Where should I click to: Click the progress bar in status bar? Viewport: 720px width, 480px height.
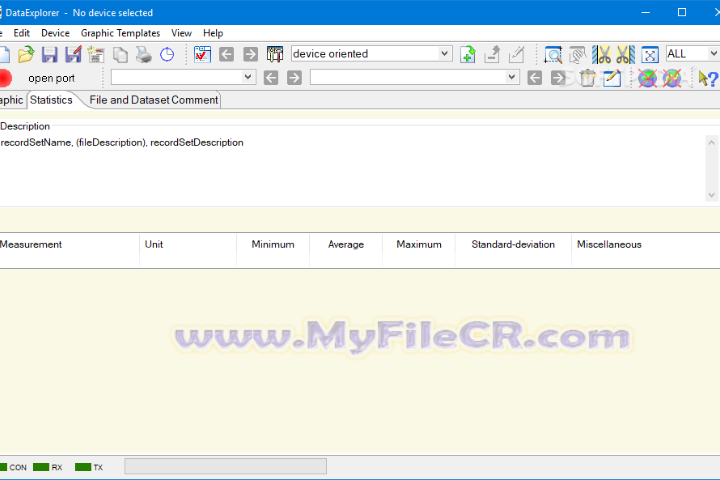(225, 466)
